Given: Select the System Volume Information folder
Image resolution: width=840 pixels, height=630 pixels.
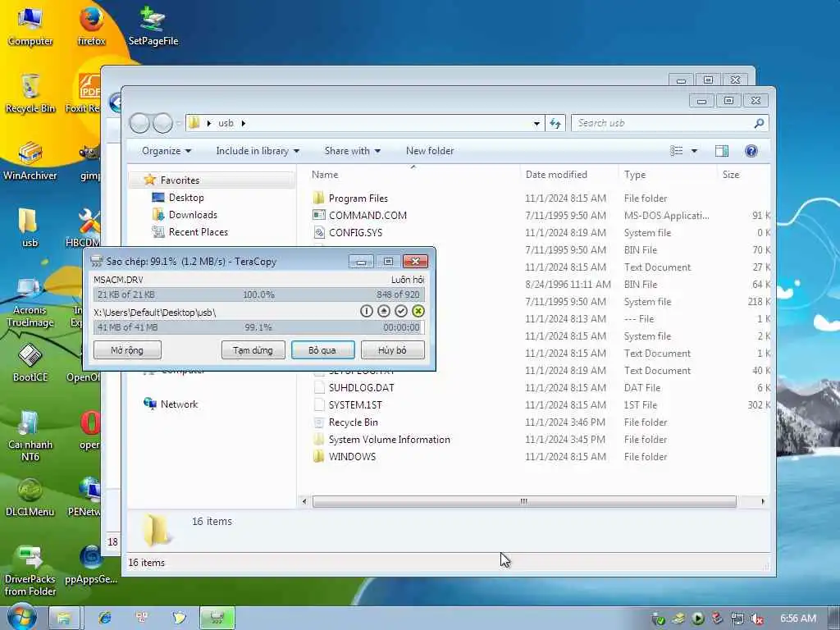Looking at the screenshot, I should coord(389,440).
